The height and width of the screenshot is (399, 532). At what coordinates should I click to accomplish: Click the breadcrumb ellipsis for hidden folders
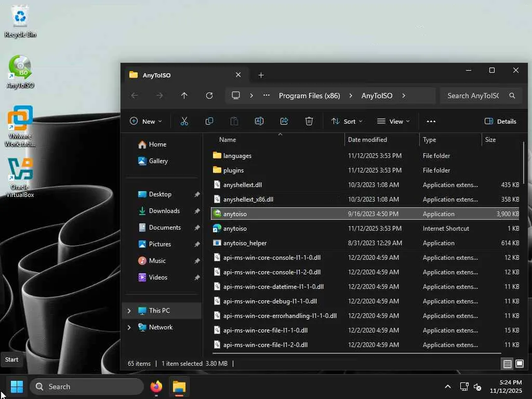tap(267, 96)
